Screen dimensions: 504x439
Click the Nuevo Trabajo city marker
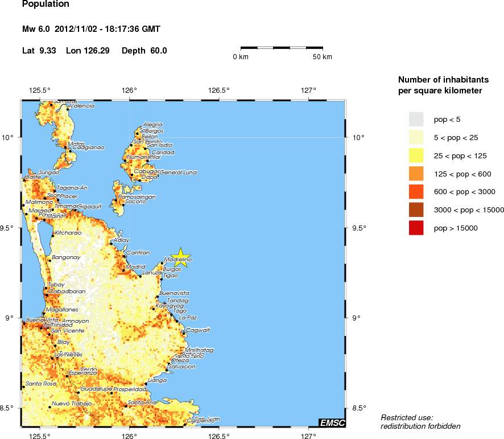pos(49,407)
